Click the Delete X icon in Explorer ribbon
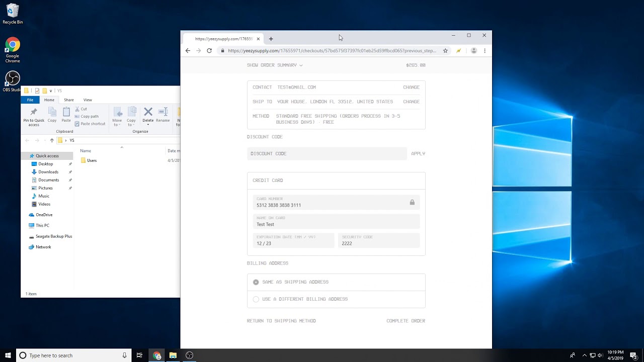 (x=148, y=112)
